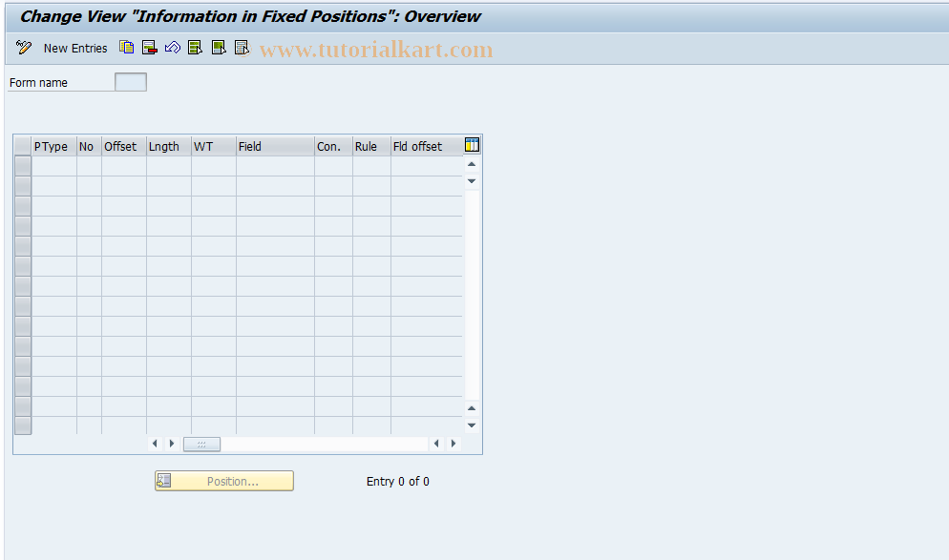Click the New Entries button
The image size is (949, 560).
[75, 49]
